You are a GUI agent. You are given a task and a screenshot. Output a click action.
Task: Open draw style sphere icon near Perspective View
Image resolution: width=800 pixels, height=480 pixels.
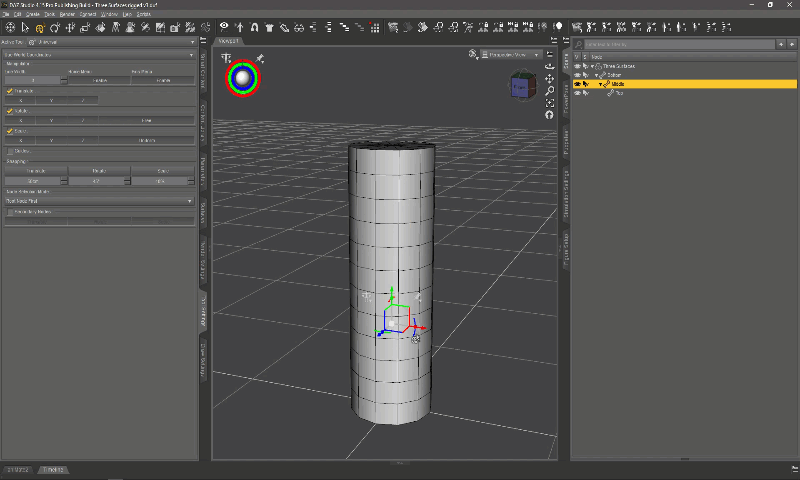click(x=473, y=54)
